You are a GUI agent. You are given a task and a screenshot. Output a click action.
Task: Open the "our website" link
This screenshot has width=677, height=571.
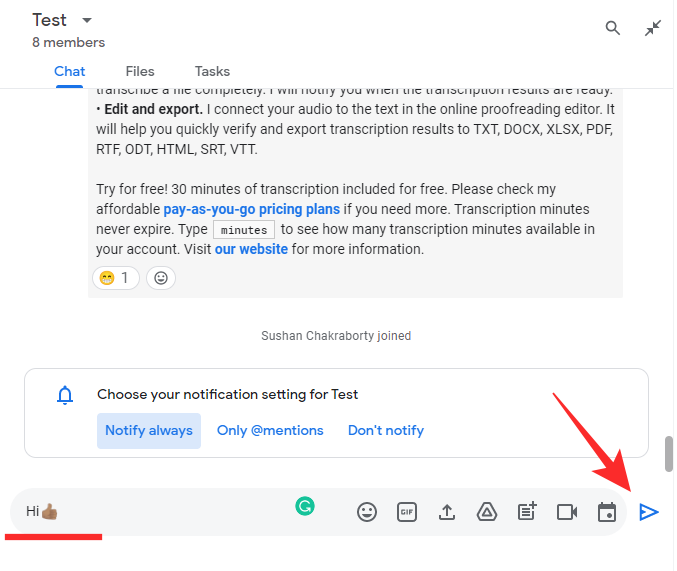pyautogui.click(x=251, y=249)
